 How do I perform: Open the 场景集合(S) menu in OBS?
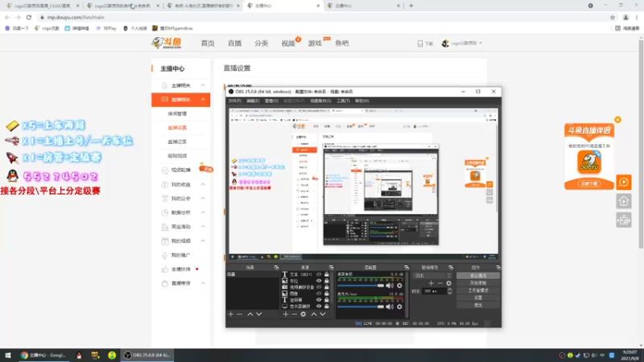pyautogui.click(x=320, y=101)
